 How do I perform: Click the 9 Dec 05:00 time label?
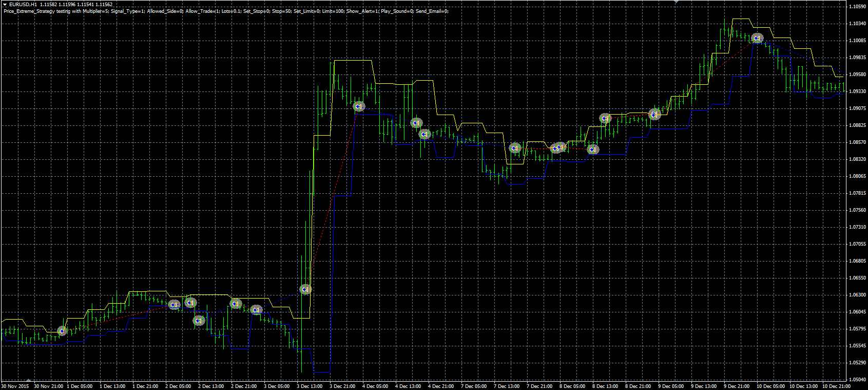click(671, 386)
